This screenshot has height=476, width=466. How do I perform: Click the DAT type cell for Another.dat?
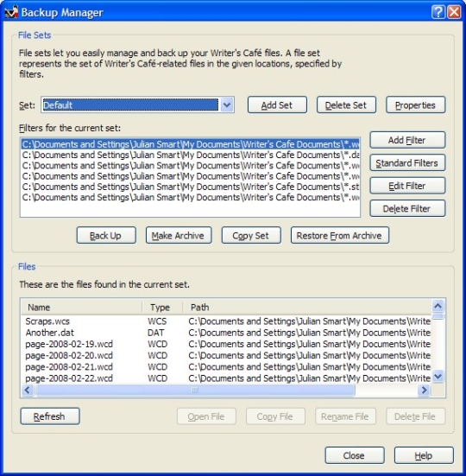pos(156,333)
